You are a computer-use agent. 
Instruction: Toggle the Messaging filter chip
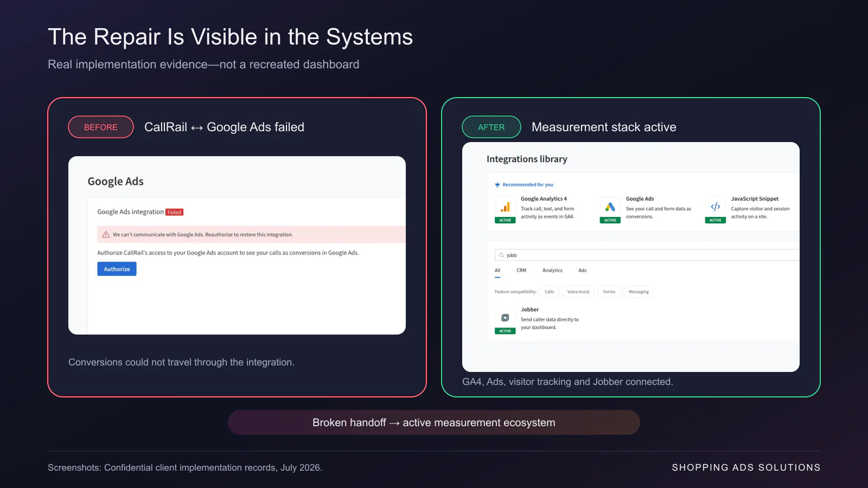tap(639, 292)
